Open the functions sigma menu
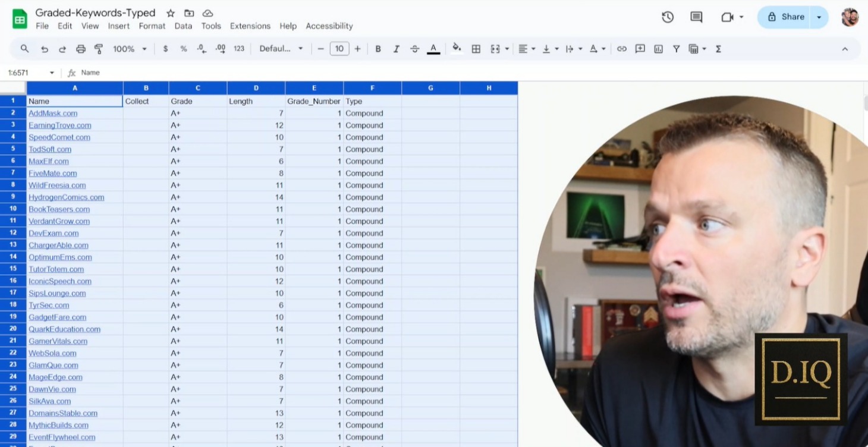 [x=718, y=49]
